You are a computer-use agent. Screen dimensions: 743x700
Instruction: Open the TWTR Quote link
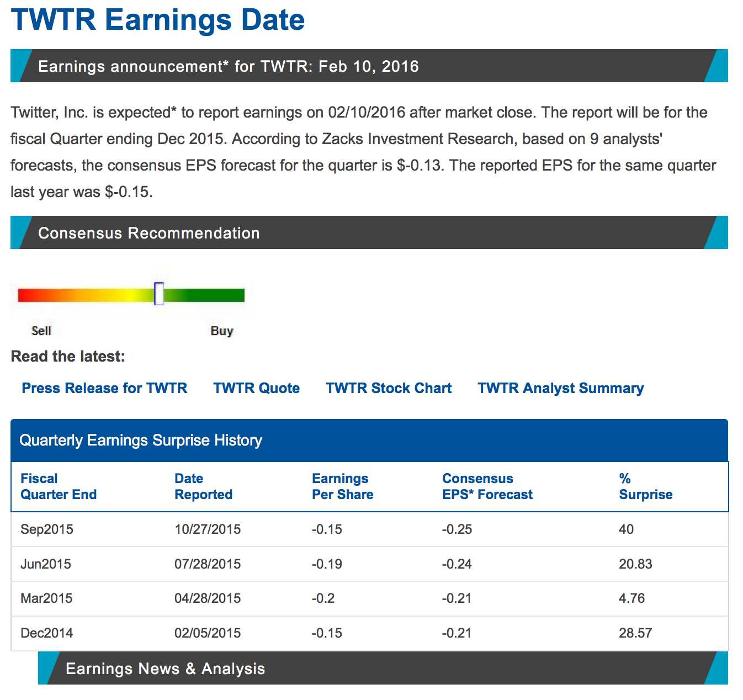[257, 388]
